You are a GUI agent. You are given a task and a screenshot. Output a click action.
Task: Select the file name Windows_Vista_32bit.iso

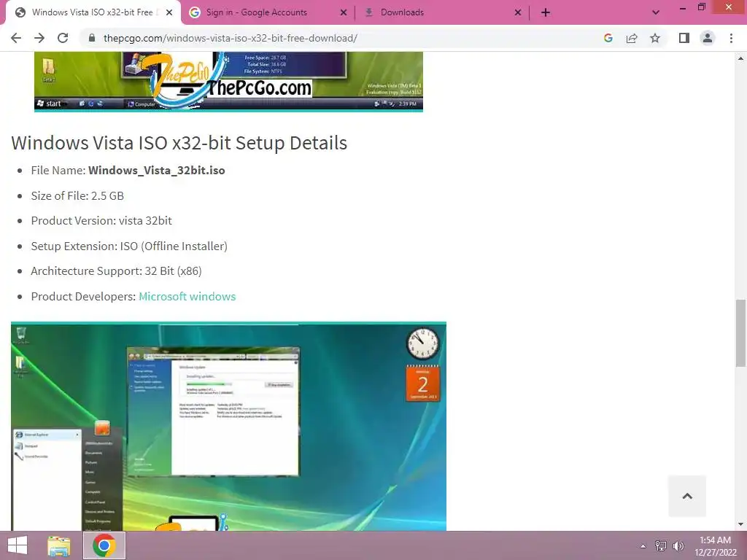pyautogui.click(x=157, y=171)
